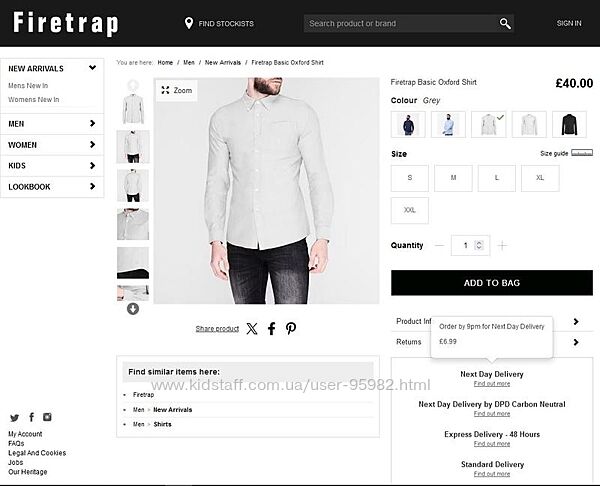Image resolution: width=600 pixels, height=486 pixels.
Task: Choose size XXL
Action: 409,210
